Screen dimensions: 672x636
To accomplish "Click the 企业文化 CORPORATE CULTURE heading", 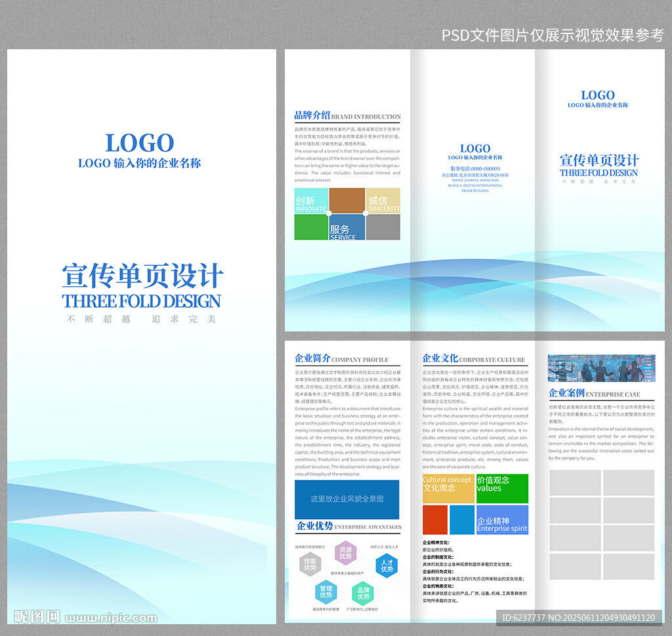I will (474, 358).
